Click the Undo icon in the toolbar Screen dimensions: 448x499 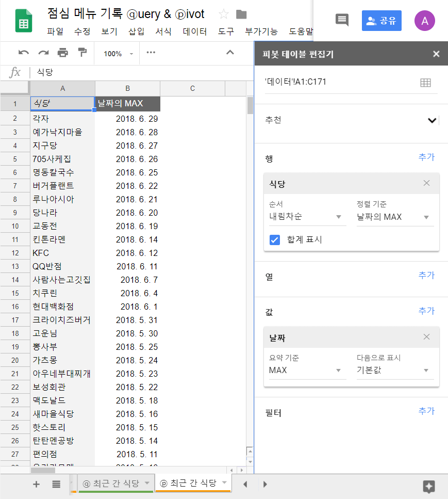[23, 53]
